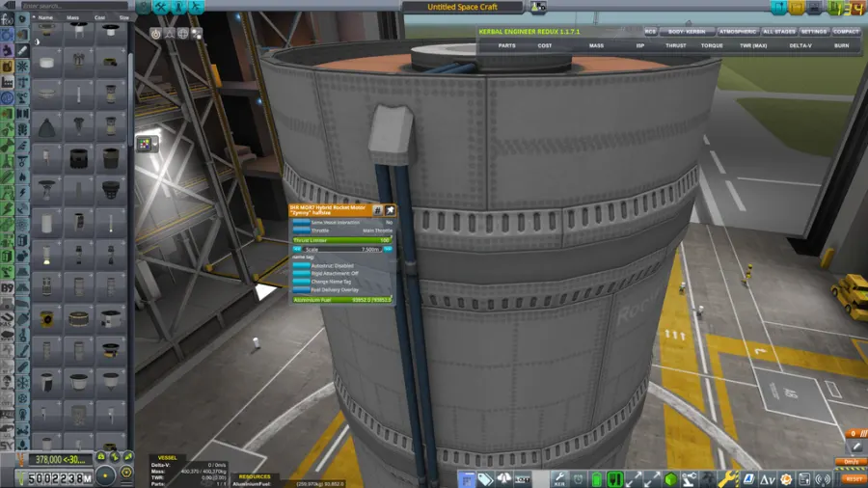
Task: Click the THRUST column header
Action: click(675, 46)
